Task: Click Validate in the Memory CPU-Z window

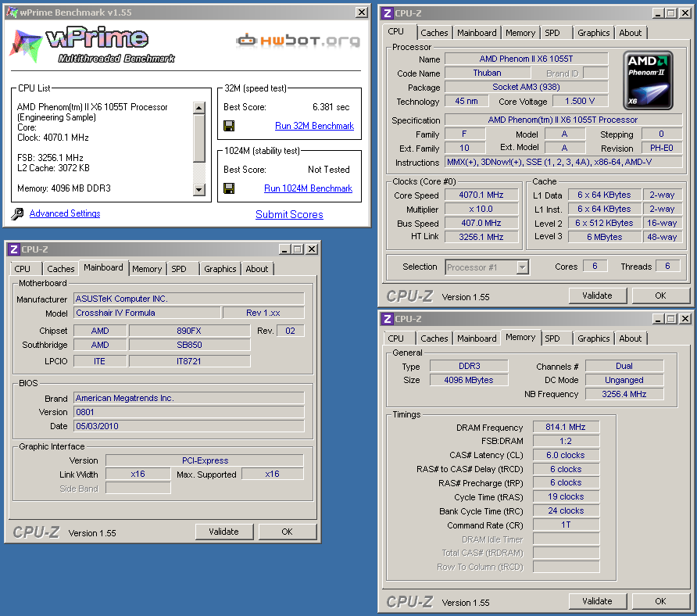Action: coord(598,601)
